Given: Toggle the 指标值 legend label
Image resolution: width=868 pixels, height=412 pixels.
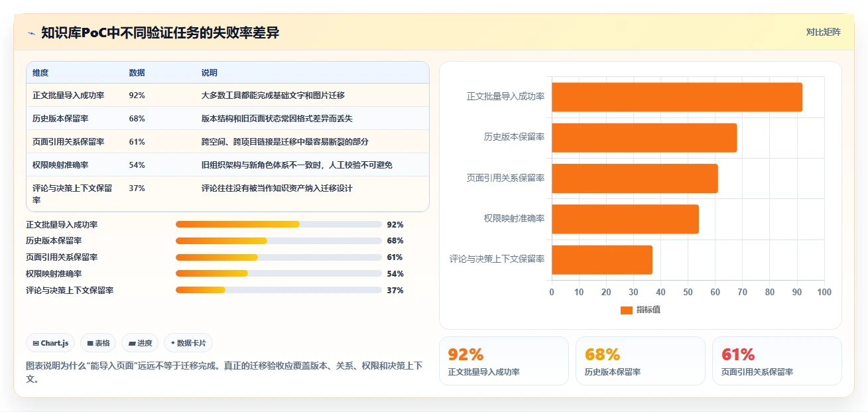Looking at the screenshot, I should [649, 310].
